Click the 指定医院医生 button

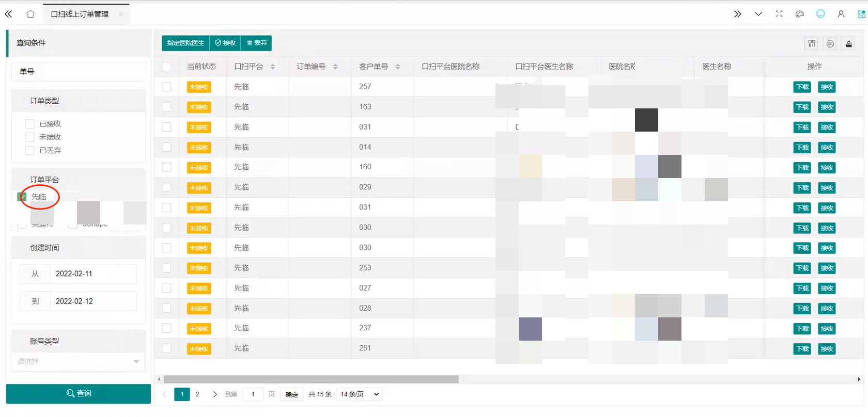pyautogui.click(x=185, y=43)
